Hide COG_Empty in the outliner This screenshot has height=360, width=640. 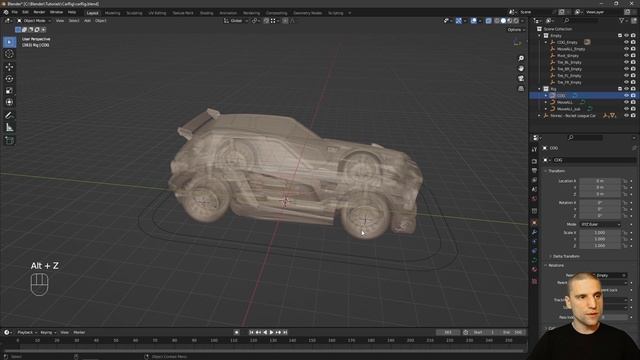(626, 42)
